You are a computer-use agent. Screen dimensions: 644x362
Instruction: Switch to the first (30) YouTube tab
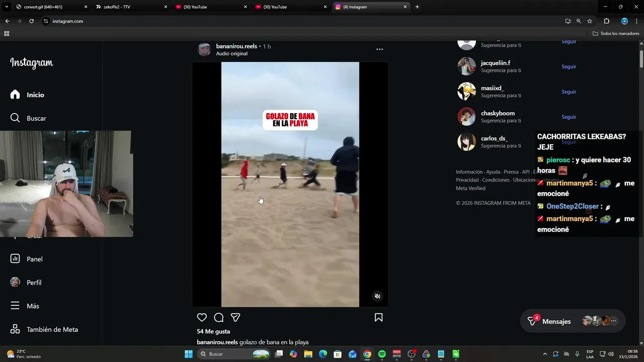coord(210,7)
